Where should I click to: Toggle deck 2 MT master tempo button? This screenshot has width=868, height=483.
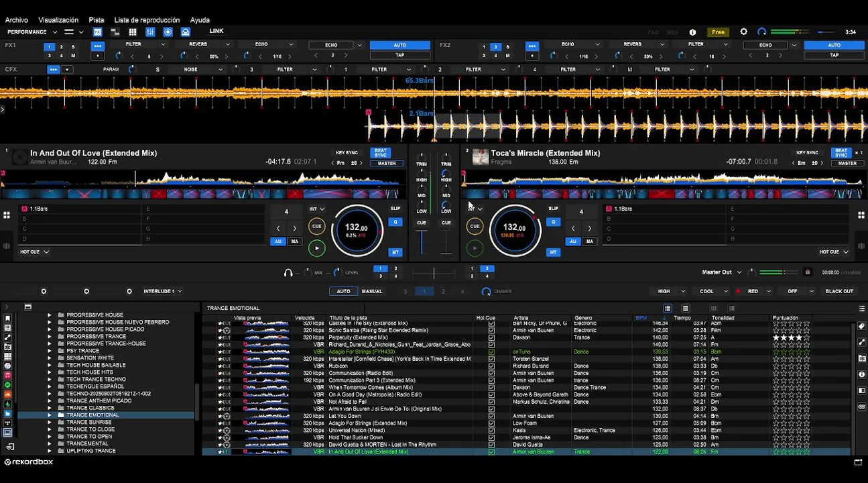553,252
